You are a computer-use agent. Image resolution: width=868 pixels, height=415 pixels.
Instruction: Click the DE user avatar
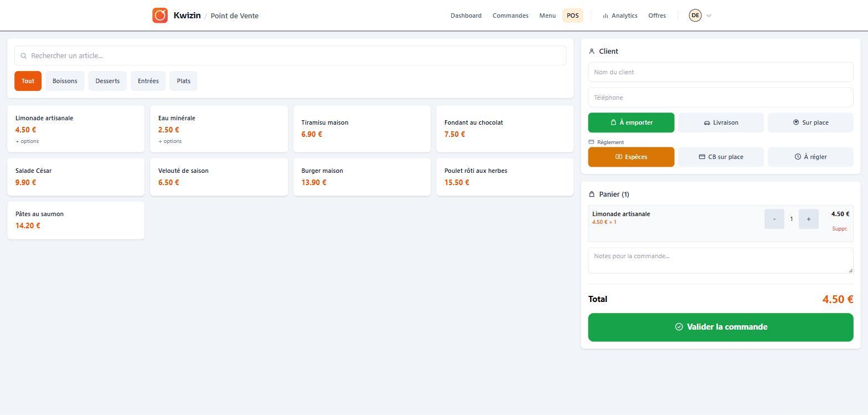pos(695,16)
